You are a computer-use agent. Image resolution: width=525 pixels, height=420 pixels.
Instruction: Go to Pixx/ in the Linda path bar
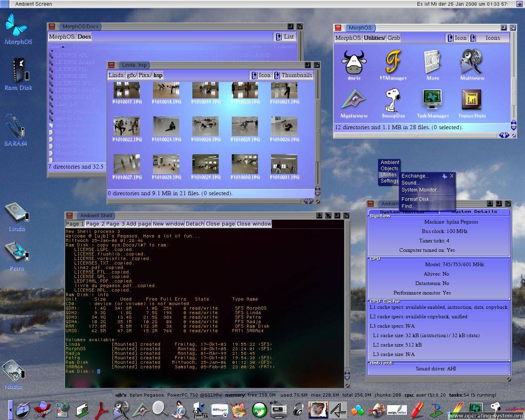point(145,75)
